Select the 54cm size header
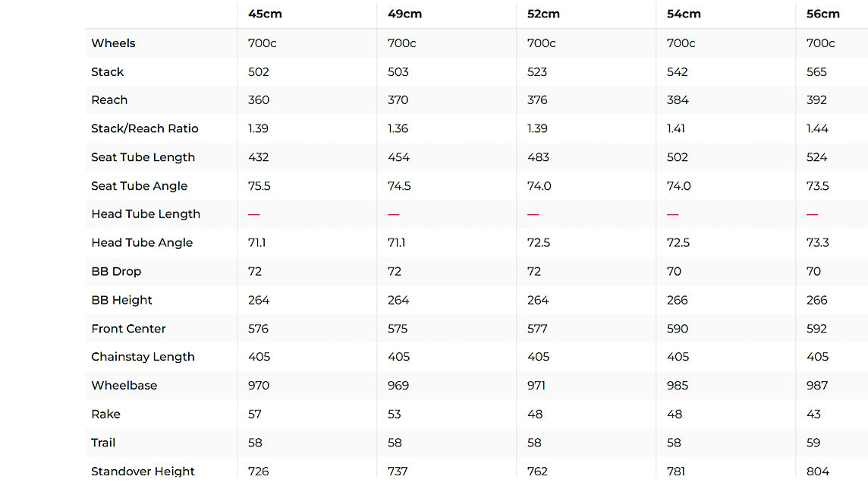 coord(684,14)
